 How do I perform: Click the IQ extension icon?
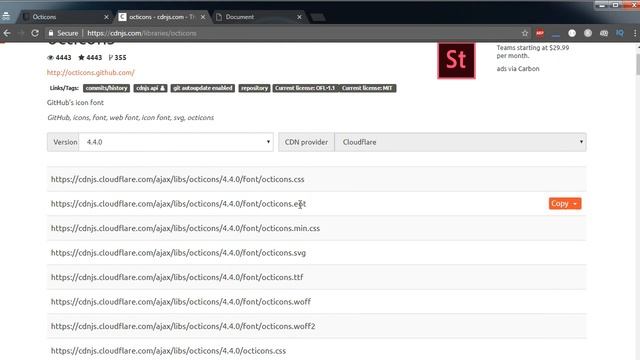(620, 33)
